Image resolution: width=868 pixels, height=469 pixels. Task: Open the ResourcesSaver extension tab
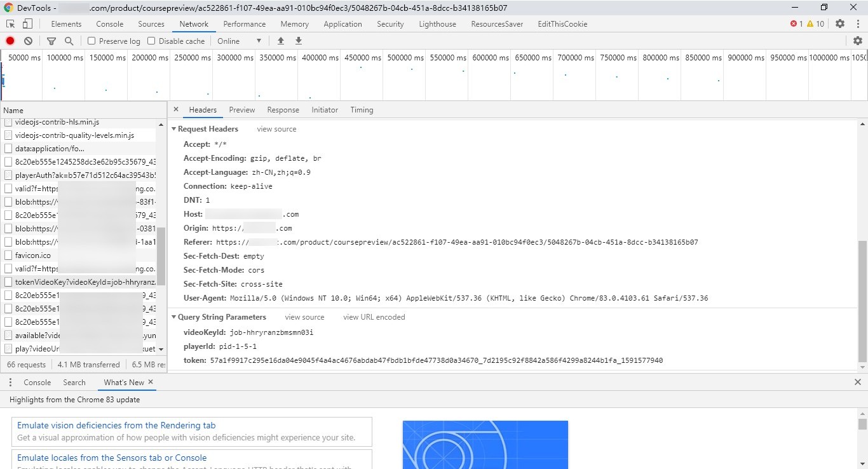pos(498,24)
